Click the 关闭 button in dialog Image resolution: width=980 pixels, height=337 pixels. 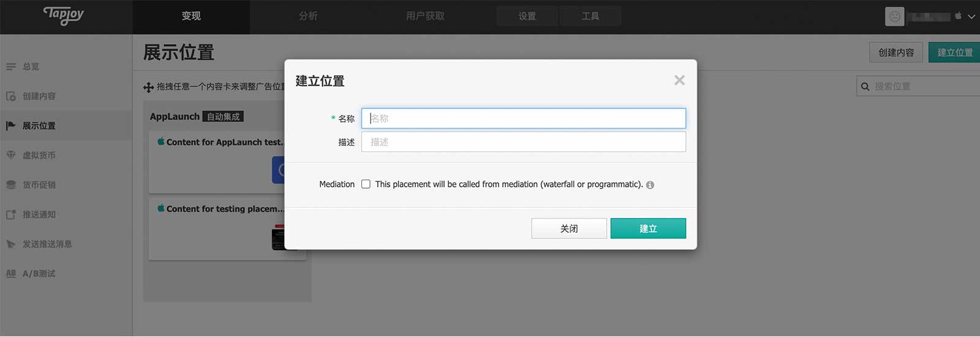(x=569, y=229)
